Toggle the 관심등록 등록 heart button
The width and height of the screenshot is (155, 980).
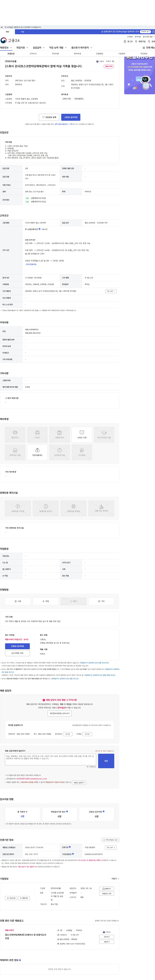click(49, 117)
